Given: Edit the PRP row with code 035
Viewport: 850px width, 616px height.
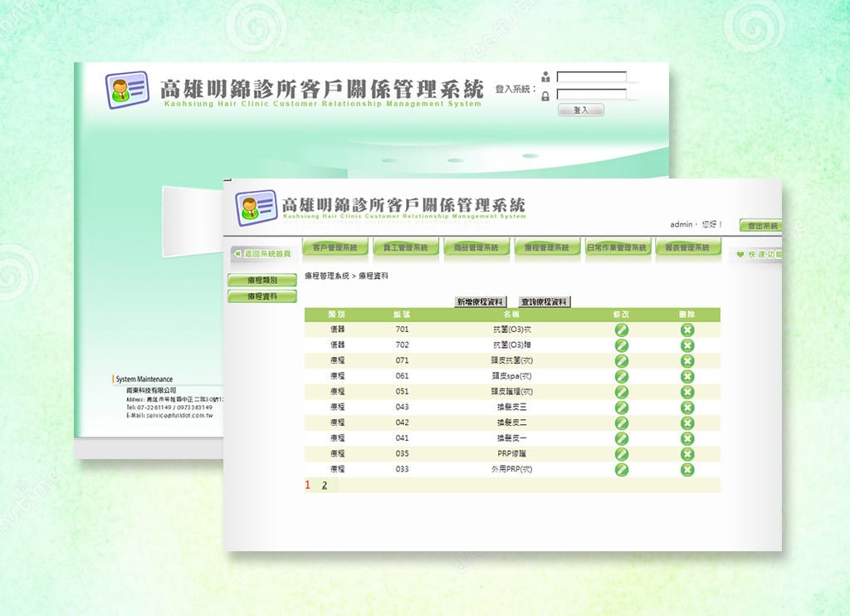Looking at the screenshot, I should point(621,454).
